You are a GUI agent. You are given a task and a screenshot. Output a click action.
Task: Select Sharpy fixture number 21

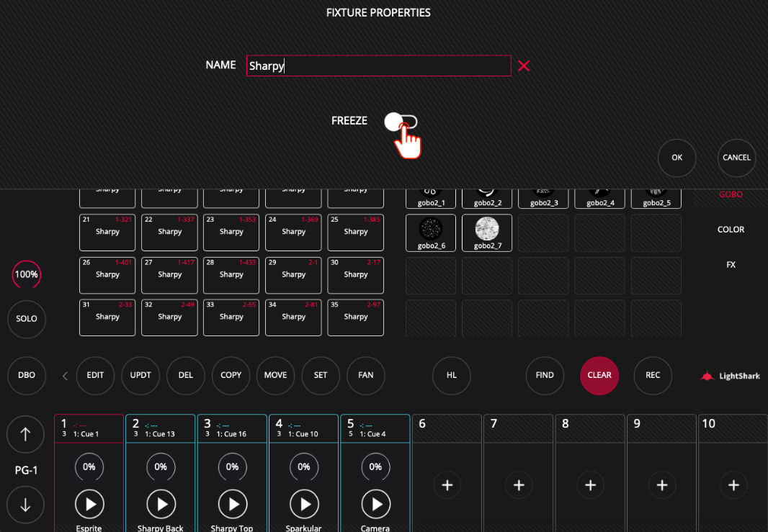pyautogui.click(x=107, y=233)
